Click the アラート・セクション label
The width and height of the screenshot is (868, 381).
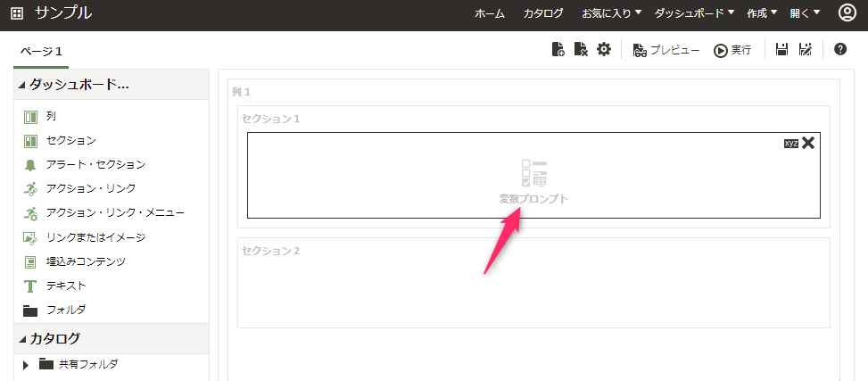tap(95, 164)
